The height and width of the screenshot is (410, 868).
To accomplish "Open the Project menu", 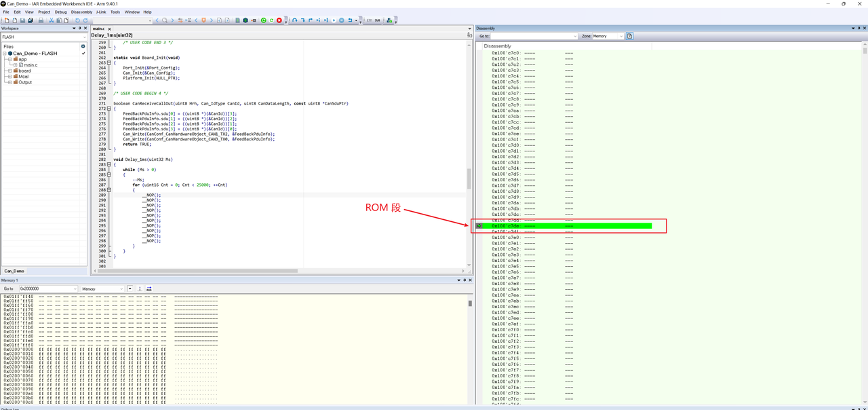I will point(44,12).
